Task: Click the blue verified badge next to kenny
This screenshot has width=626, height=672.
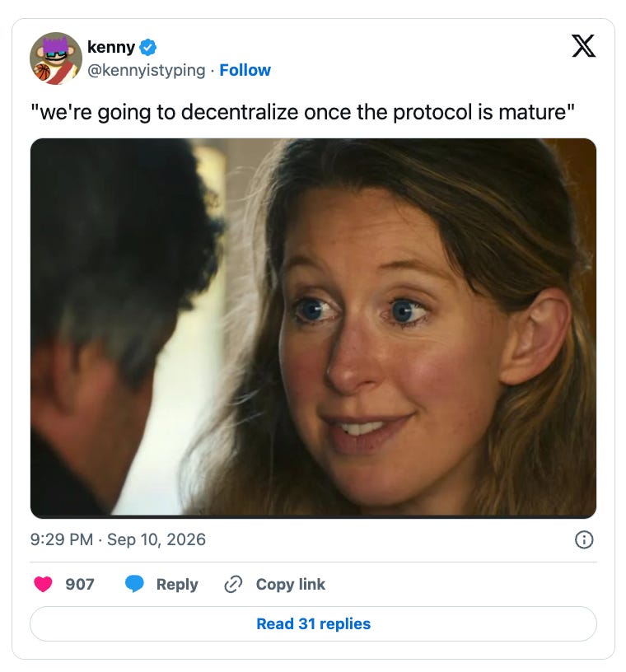Action: pos(148,47)
